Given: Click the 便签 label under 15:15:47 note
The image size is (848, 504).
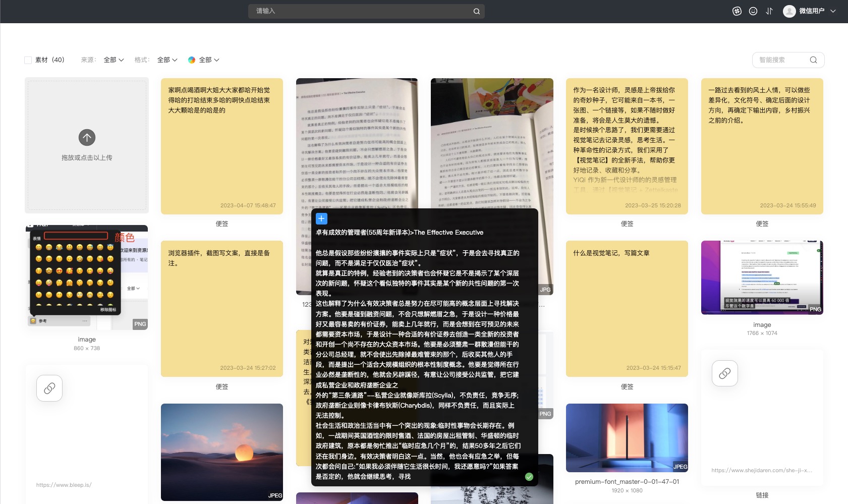Looking at the screenshot, I should (627, 386).
